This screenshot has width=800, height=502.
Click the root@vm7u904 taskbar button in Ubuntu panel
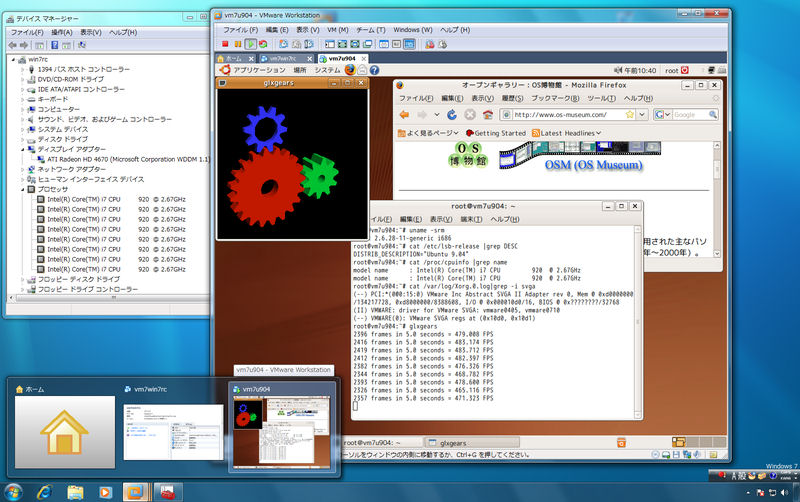pos(382,443)
